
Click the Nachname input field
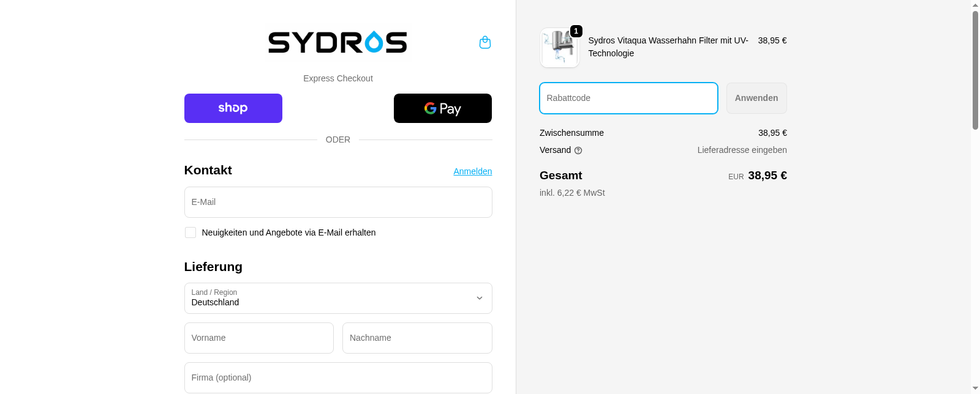pyautogui.click(x=417, y=338)
